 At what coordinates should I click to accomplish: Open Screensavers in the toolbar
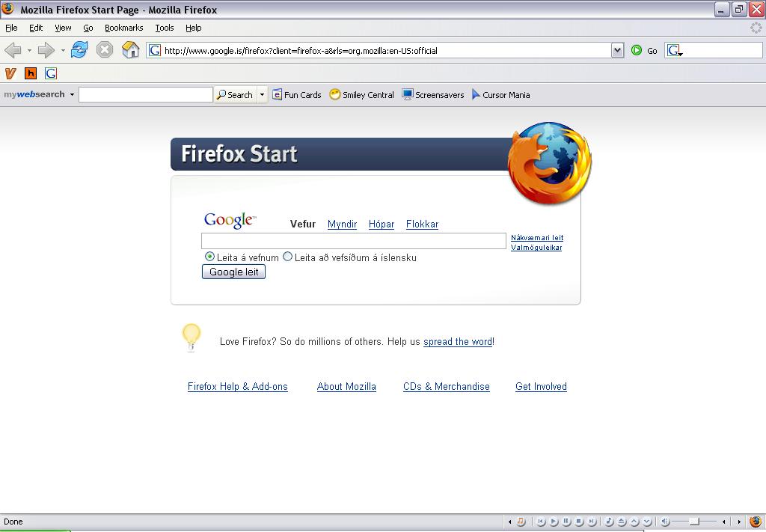point(433,95)
